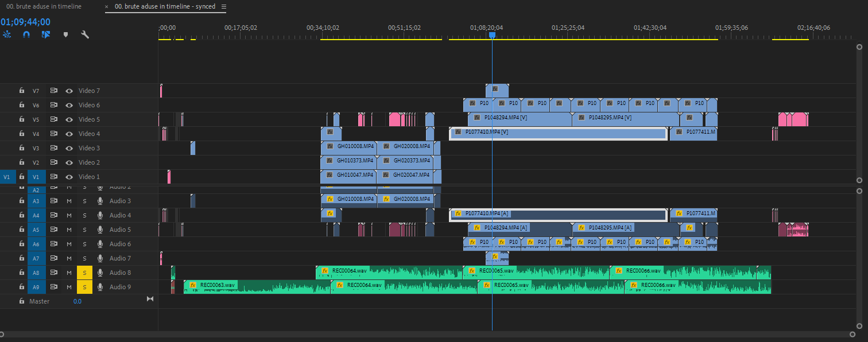Image resolution: width=868 pixels, height=342 pixels.
Task: Select the P1077410.MP4 [V] video clip
Action: pos(557,134)
